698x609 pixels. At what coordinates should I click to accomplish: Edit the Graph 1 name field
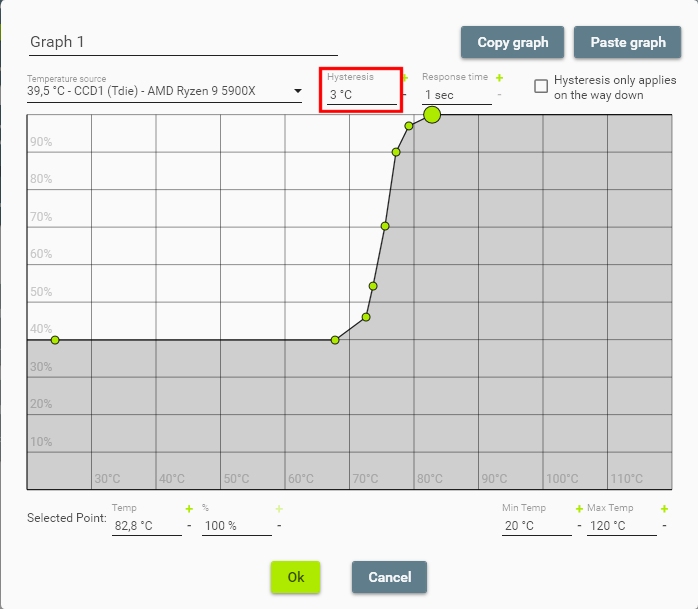point(183,43)
